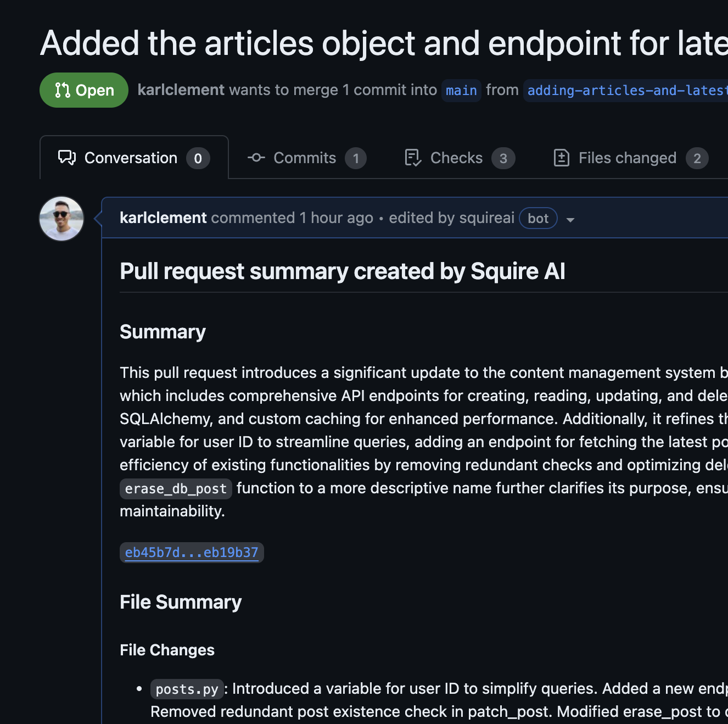Viewport: 728px width, 724px height.
Task: Open the adding-articles-and-latest source branch link
Action: (x=626, y=90)
